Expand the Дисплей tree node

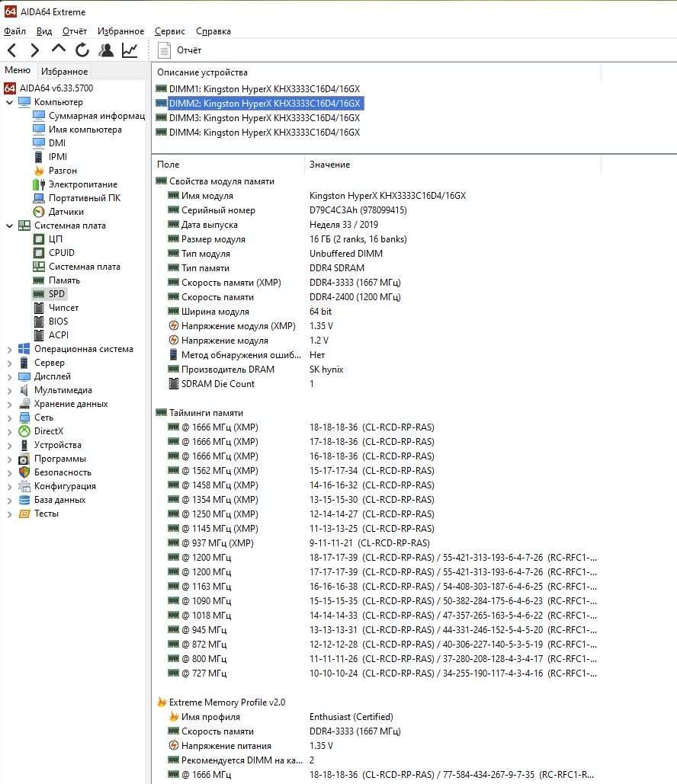point(9,376)
